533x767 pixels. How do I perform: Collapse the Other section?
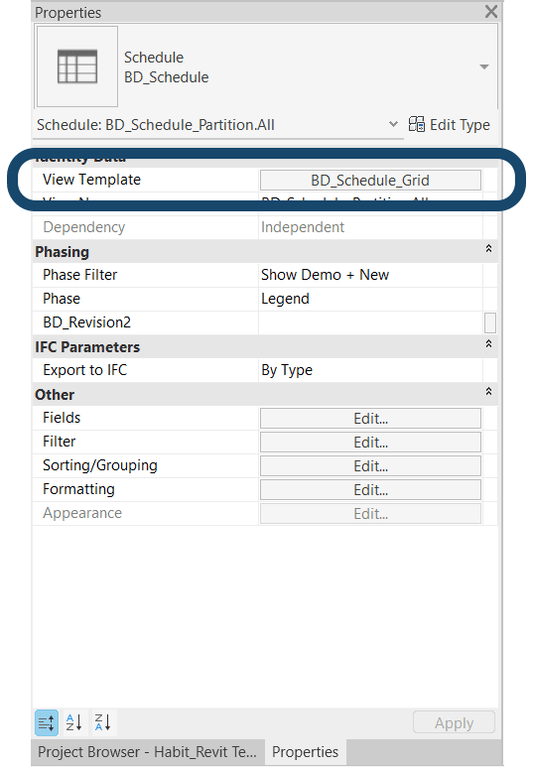point(488,391)
